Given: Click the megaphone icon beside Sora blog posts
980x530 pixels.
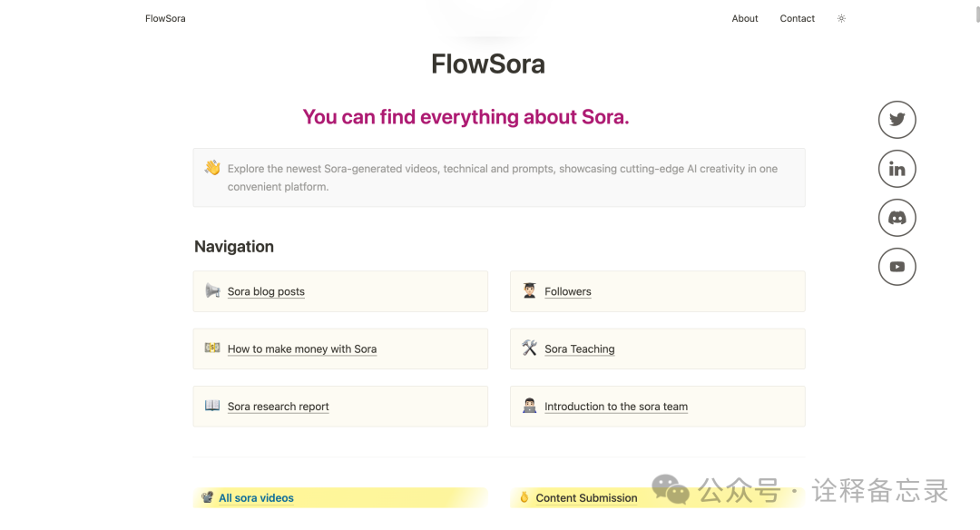Looking at the screenshot, I should 212,290.
